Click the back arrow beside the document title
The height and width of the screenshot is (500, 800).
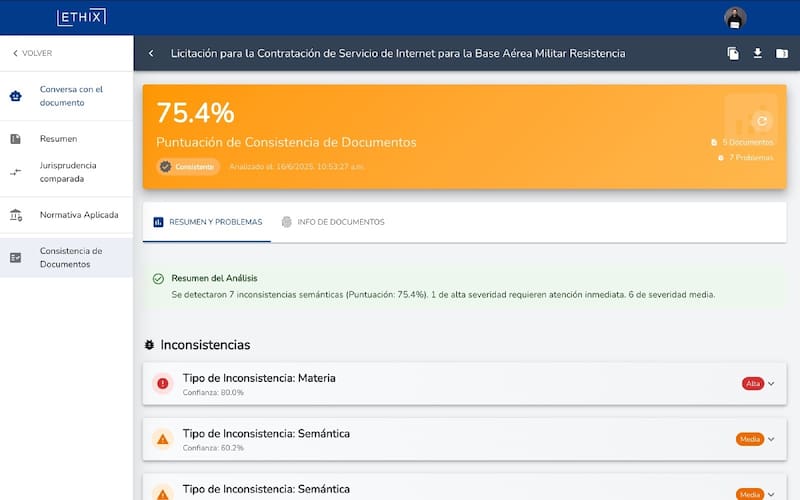tap(151, 54)
